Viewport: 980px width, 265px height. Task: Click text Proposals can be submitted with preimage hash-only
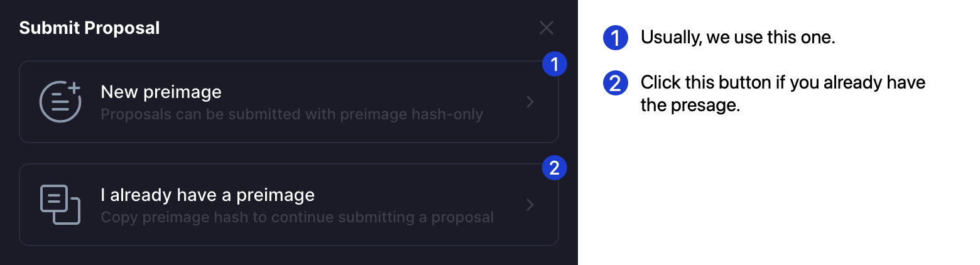pos(291,115)
